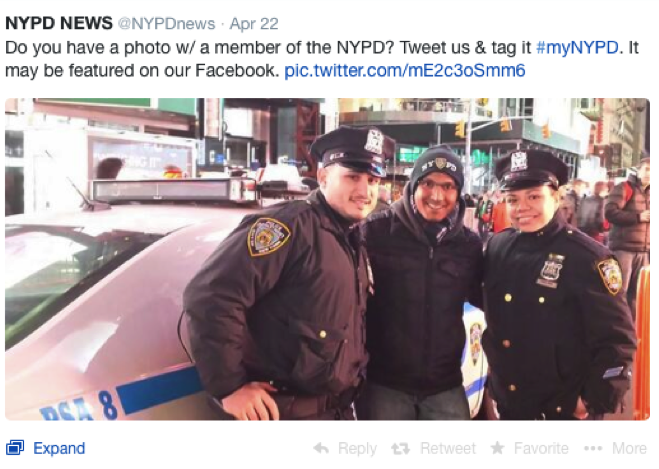The width and height of the screenshot is (659, 469).
Task: Click empty space between Expand and Reply
Action: tap(198, 448)
